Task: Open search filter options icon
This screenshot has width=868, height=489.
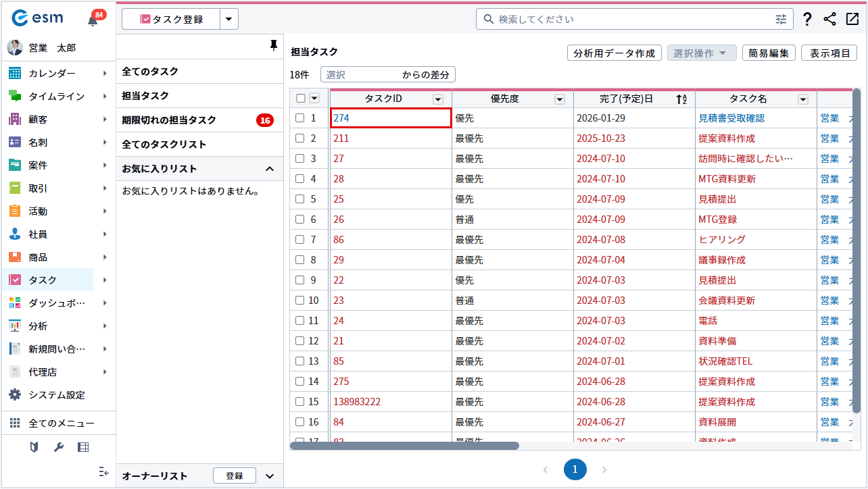Action: pyautogui.click(x=781, y=20)
